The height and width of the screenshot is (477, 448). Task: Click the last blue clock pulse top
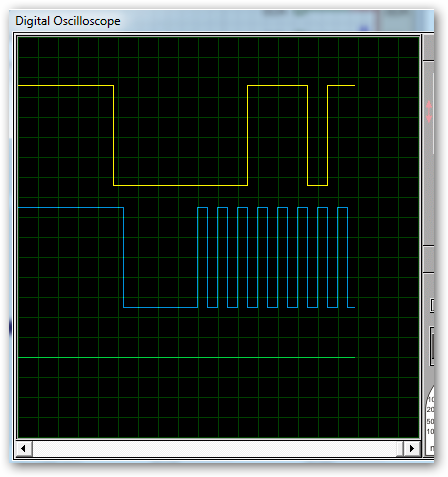pyautogui.click(x=342, y=208)
